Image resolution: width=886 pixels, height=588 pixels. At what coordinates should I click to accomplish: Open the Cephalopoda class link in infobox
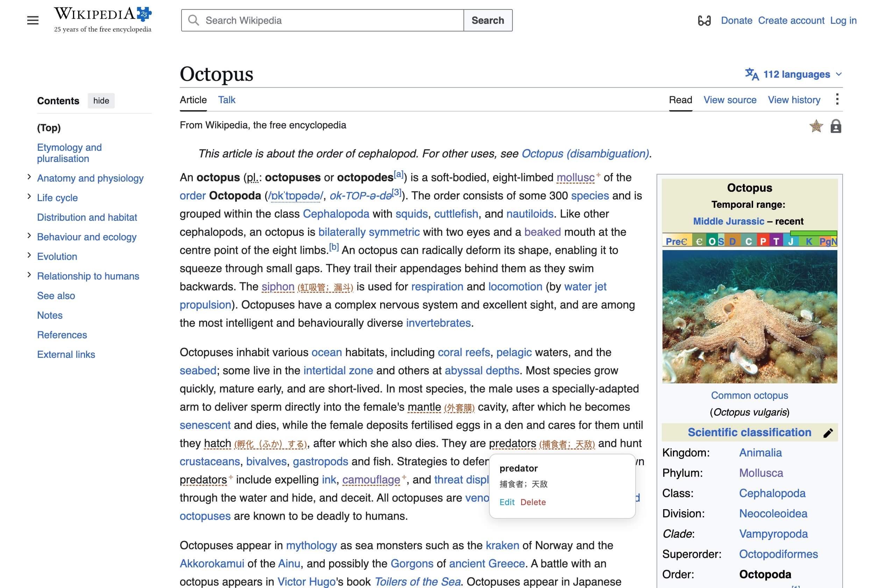[772, 494]
